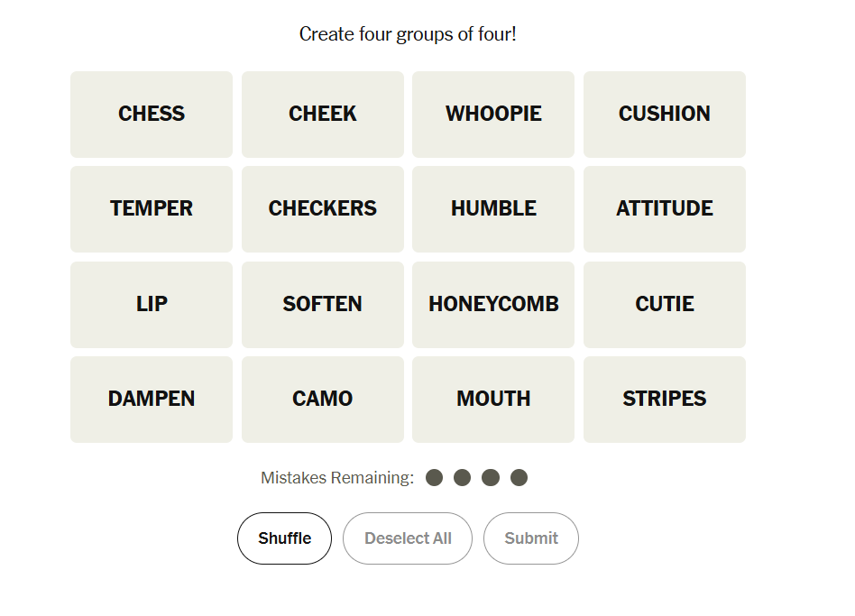Pick the WHOOPIE tile
Screen dimensions: 855x616
[493, 115]
